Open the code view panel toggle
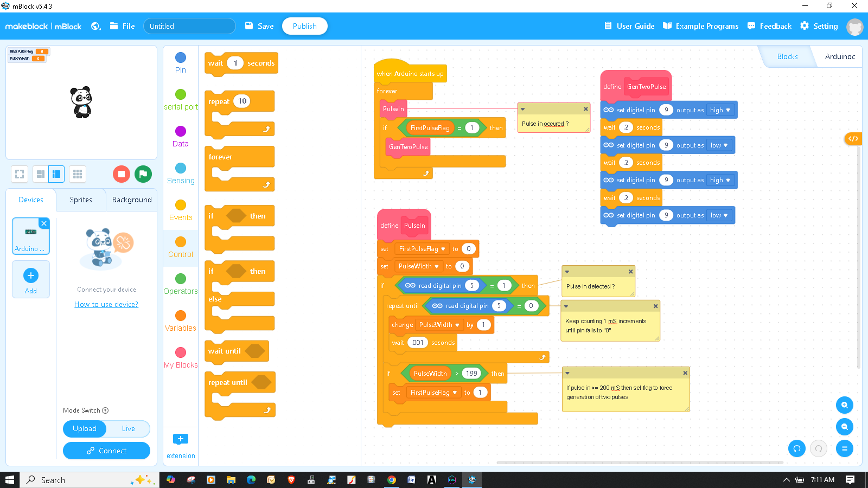 tap(853, 139)
